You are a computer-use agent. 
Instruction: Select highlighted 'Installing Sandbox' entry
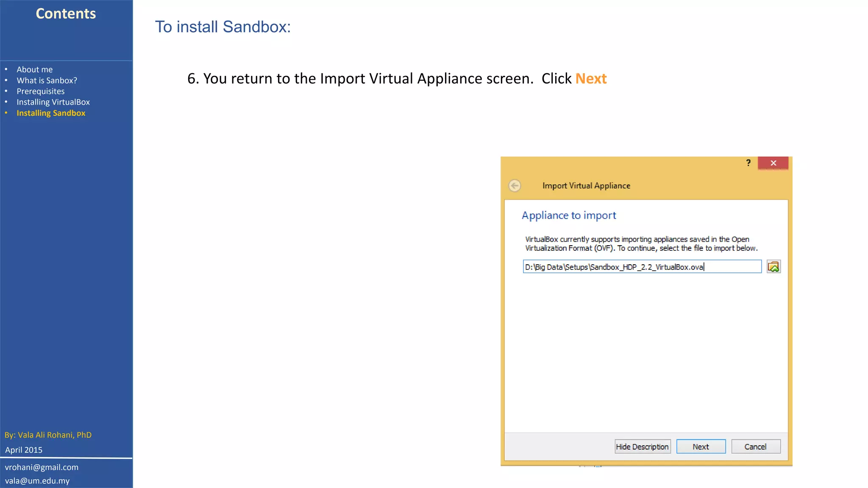[x=51, y=113]
